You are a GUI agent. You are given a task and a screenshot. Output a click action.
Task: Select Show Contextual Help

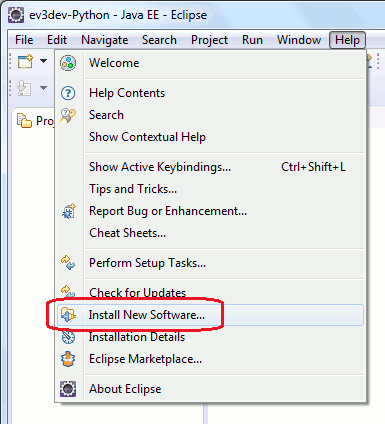point(210,137)
